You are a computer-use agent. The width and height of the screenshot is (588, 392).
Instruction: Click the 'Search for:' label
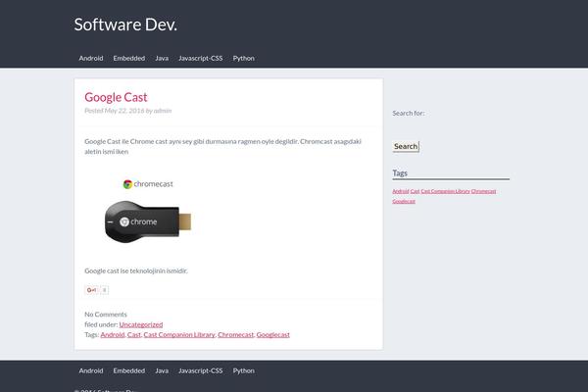pos(409,113)
